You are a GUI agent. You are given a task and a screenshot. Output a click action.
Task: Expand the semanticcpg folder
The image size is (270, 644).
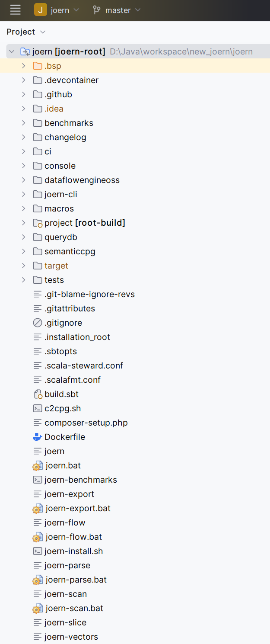coord(23,251)
